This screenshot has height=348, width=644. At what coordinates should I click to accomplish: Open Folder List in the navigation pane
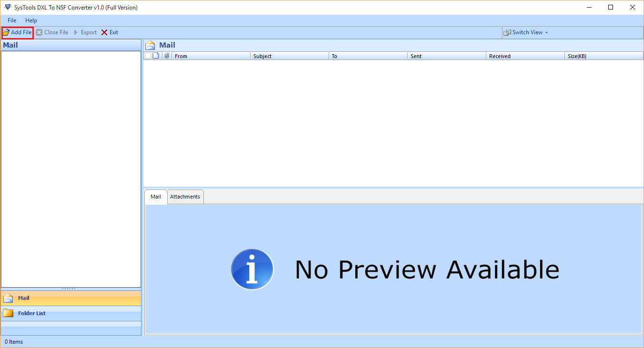71,313
